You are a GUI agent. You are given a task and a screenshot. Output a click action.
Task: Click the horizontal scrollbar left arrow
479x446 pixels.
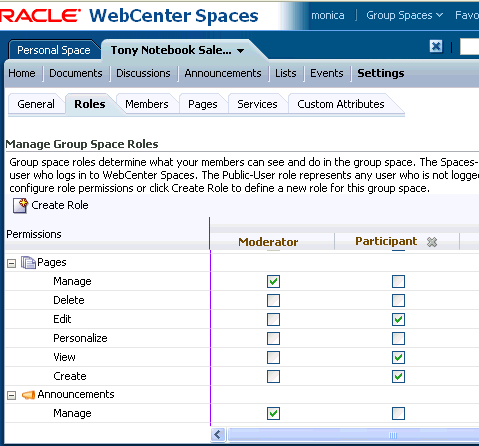point(218,434)
